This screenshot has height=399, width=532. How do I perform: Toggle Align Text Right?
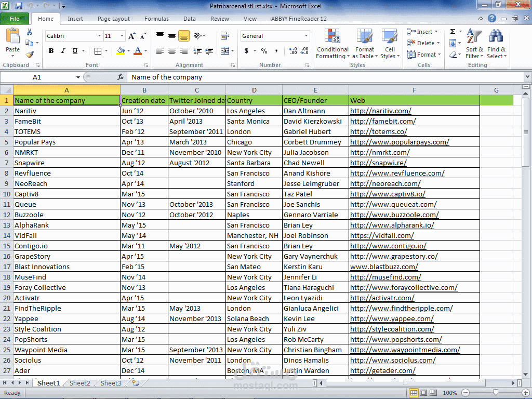coord(184,51)
